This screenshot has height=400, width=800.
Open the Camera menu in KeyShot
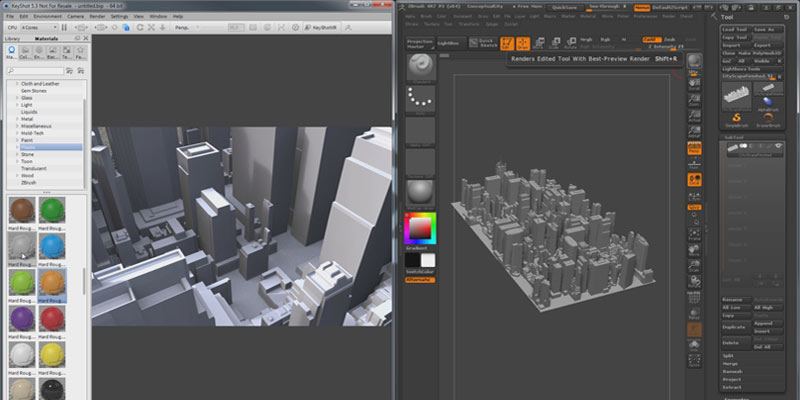tap(76, 16)
